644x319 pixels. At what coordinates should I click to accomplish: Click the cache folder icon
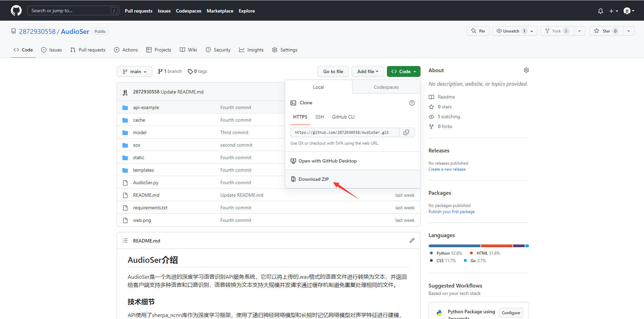click(x=125, y=120)
